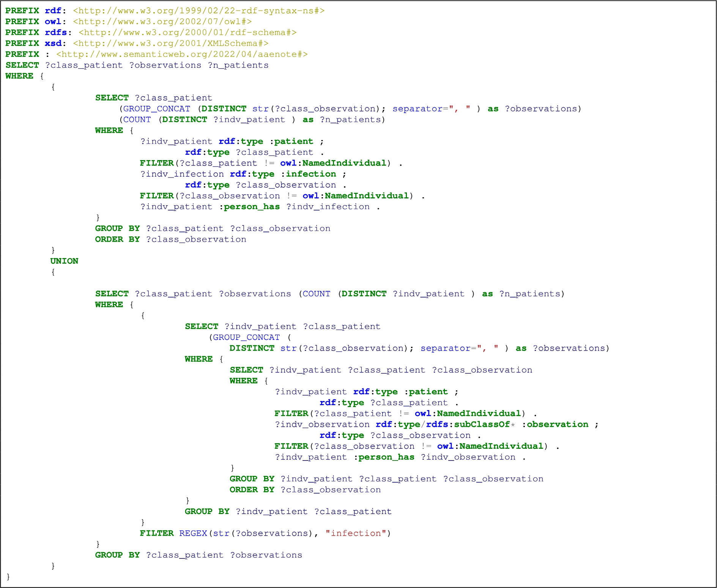Click the 'rdfs' prefix name in its PREFIX declaration

(x=56, y=32)
